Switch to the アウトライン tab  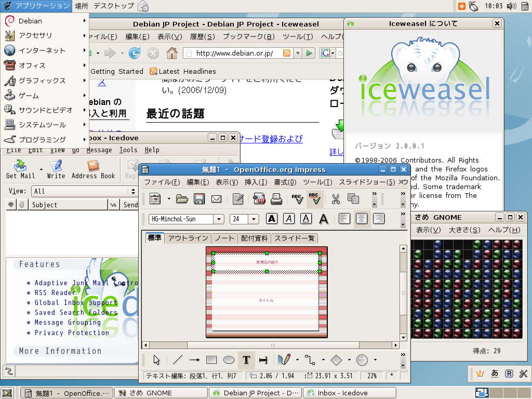click(188, 238)
